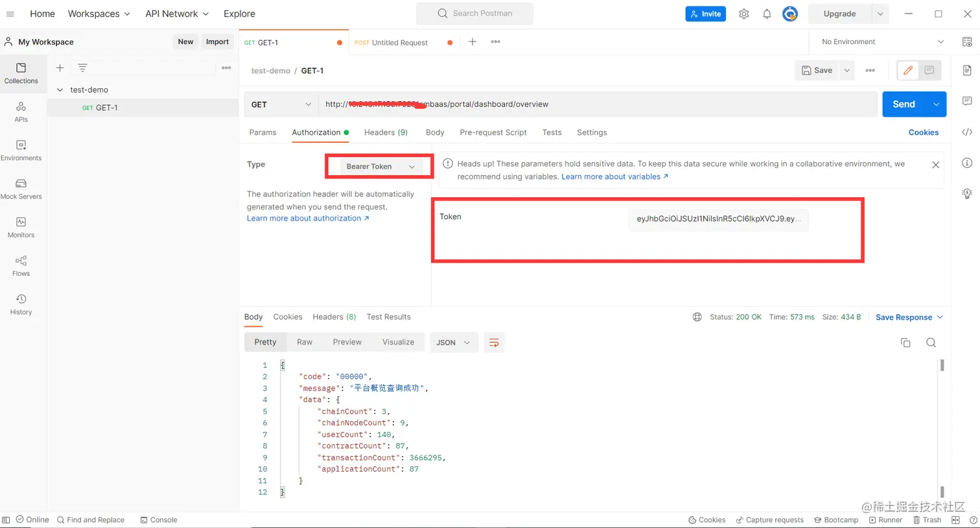Click the Import button
This screenshot has height=528, width=980.
tap(217, 42)
